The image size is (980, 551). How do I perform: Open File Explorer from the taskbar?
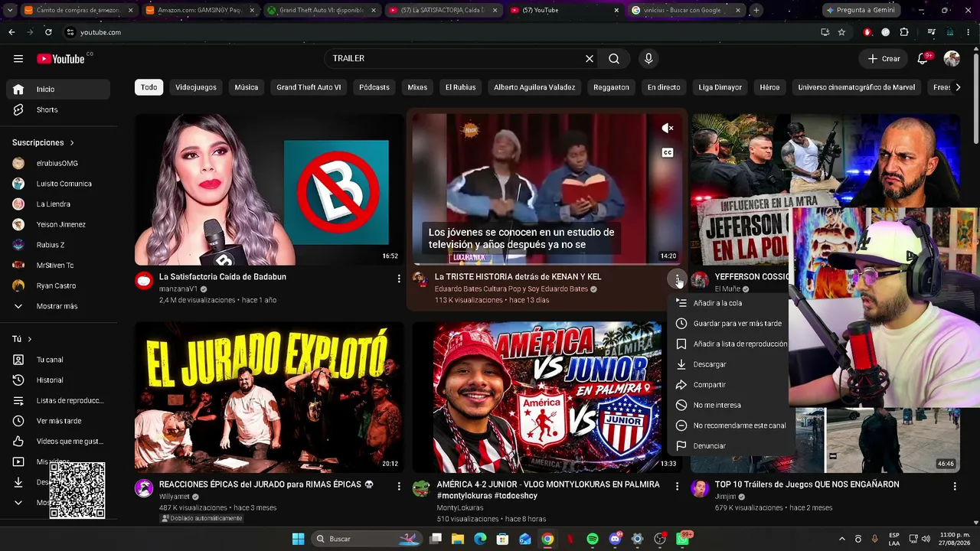[x=458, y=539]
